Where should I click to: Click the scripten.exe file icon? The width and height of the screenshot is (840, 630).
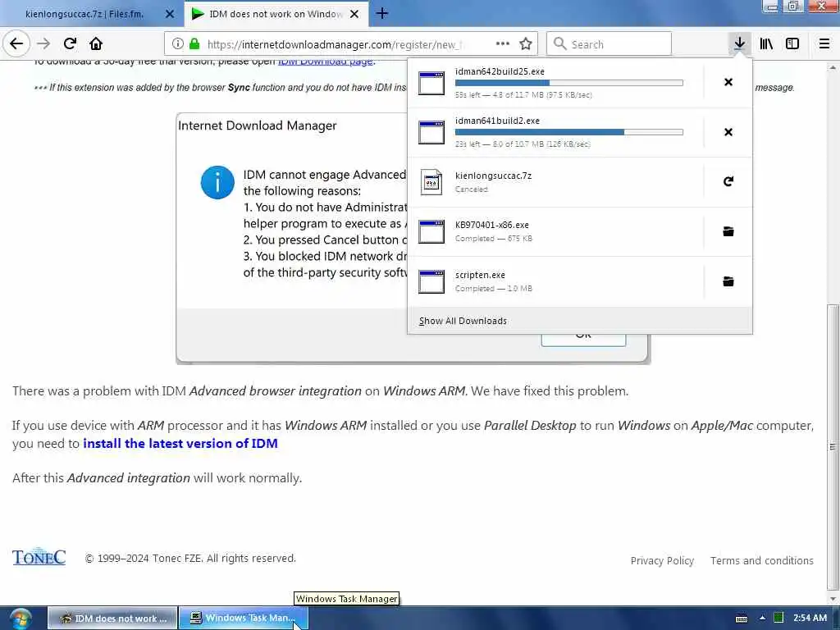(x=431, y=281)
